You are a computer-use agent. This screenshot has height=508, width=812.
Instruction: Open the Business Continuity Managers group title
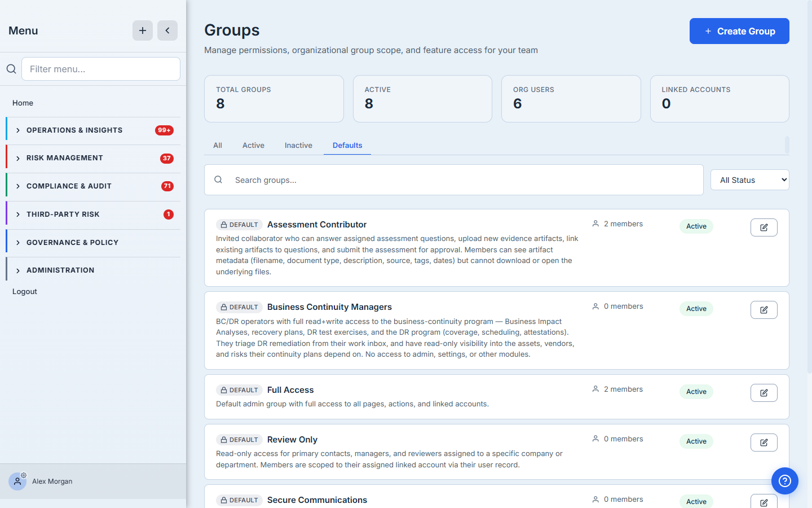pyautogui.click(x=329, y=307)
